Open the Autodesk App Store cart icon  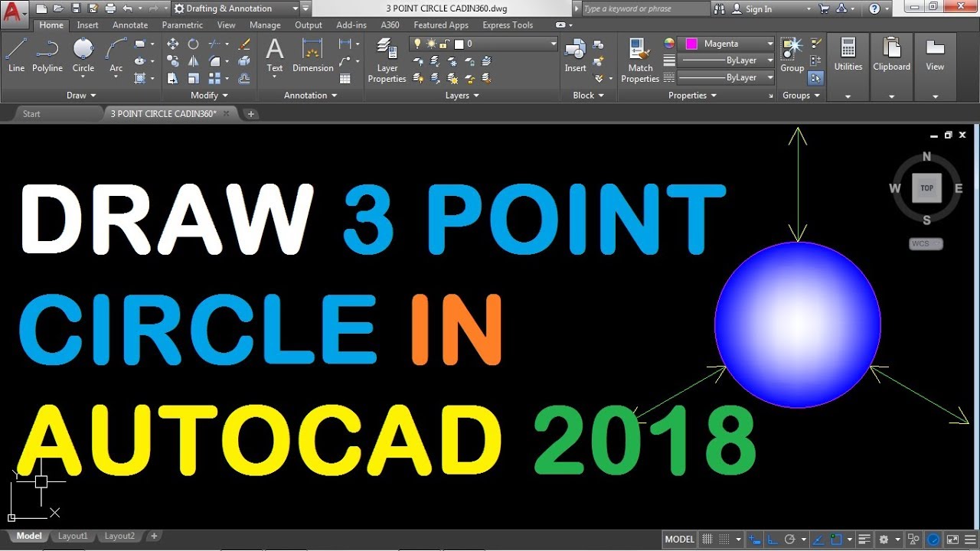pos(824,8)
